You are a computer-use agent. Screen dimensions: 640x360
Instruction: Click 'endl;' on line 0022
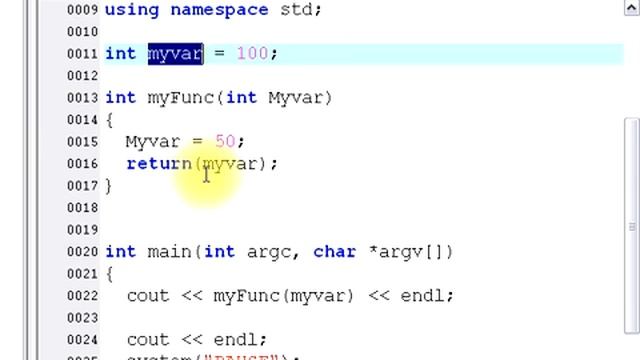point(427,296)
